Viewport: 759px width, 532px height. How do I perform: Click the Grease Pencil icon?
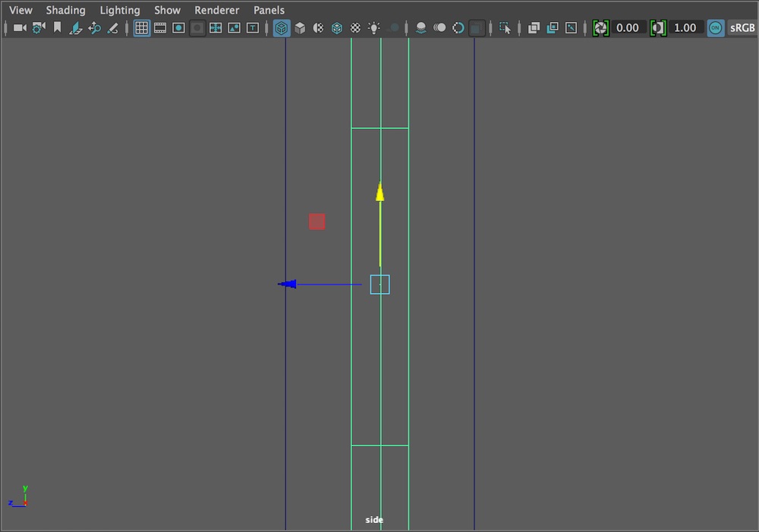(x=113, y=28)
